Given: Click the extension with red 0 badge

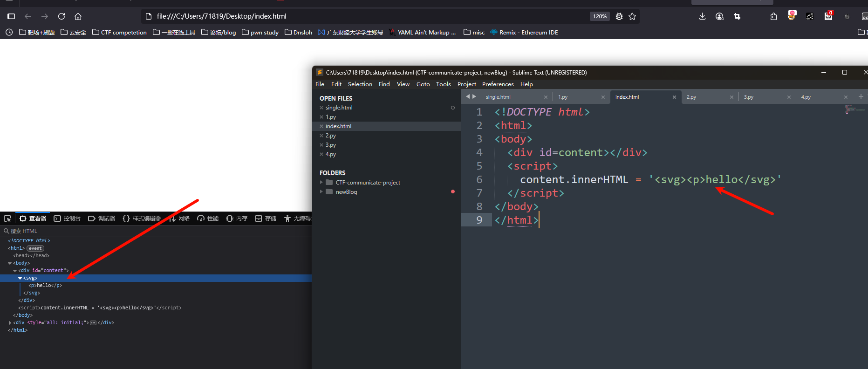Looking at the screenshot, I should (x=828, y=16).
